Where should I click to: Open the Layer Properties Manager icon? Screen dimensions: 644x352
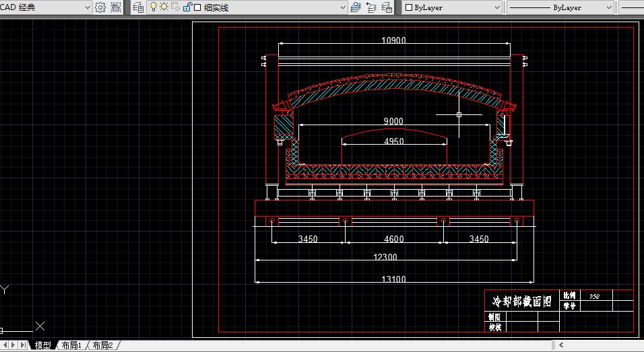[138, 7]
